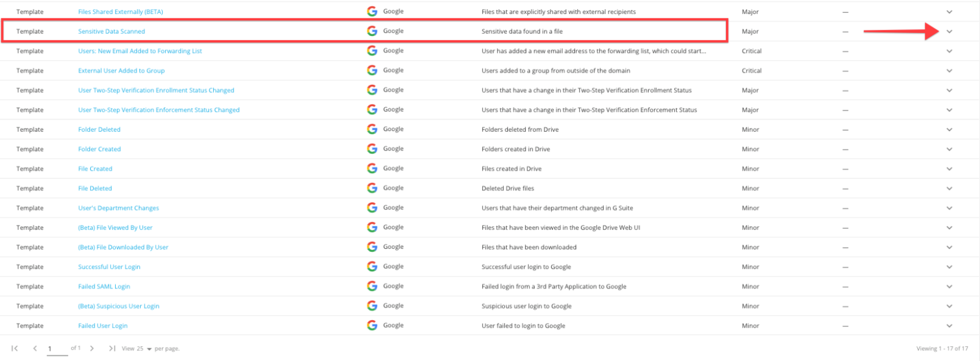Expand the Files Shared Externally row chevron
The image size is (980, 361).
(949, 12)
